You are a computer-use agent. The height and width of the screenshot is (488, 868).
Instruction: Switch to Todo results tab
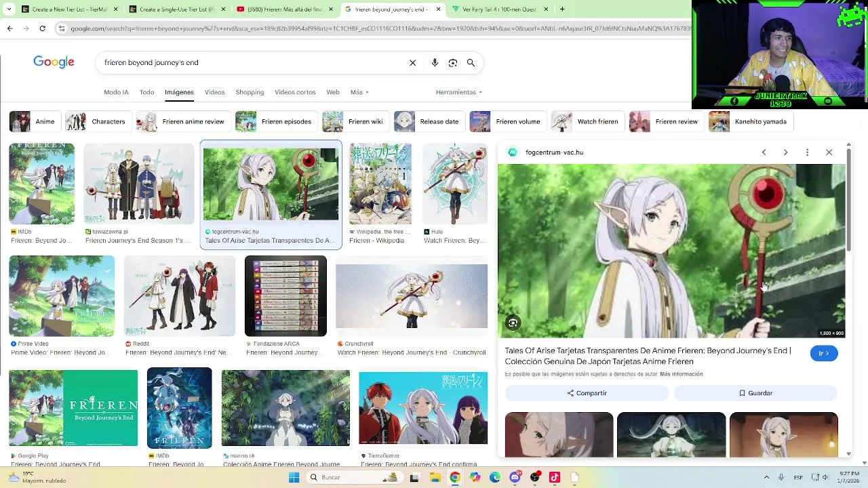[146, 92]
